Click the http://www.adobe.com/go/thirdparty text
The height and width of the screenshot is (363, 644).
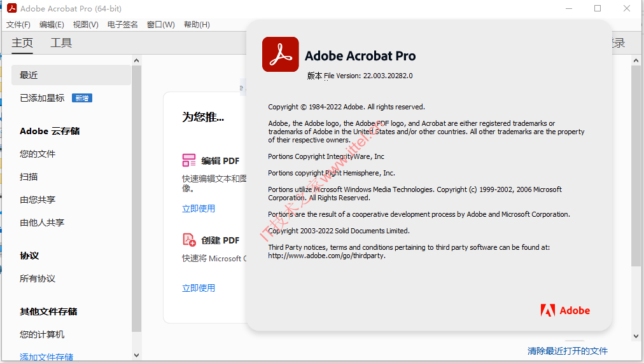coord(327,256)
